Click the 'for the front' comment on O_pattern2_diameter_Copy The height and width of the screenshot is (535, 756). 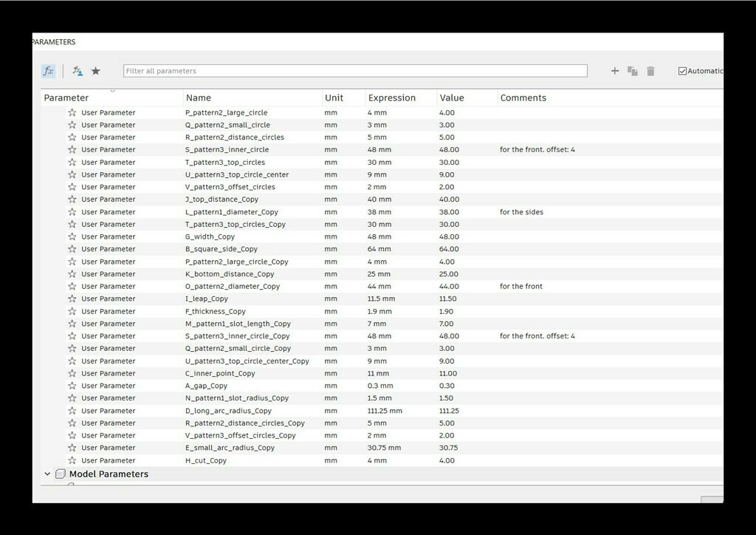tap(520, 286)
